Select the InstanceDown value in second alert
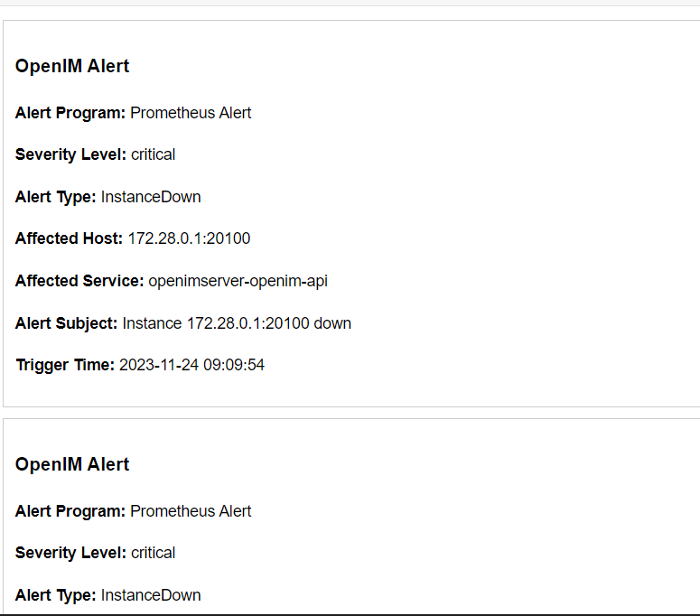 coord(151,595)
